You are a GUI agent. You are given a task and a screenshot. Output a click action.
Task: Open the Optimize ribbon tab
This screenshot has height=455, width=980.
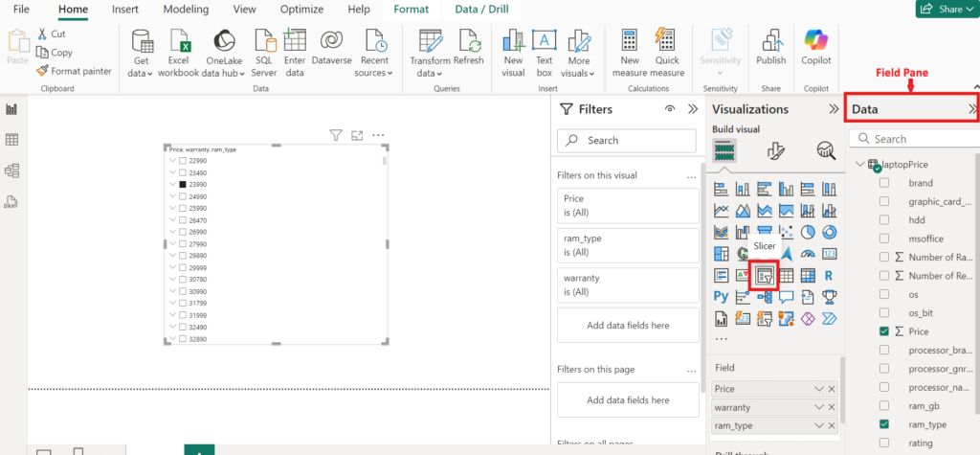pyautogui.click(x=301, y=10)
